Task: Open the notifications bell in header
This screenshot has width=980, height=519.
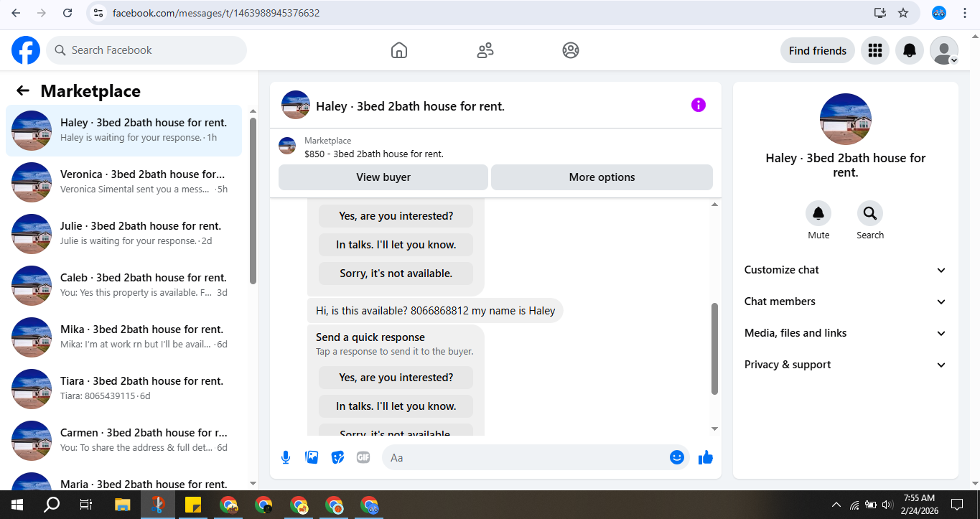Action: (x=909, y=50)
